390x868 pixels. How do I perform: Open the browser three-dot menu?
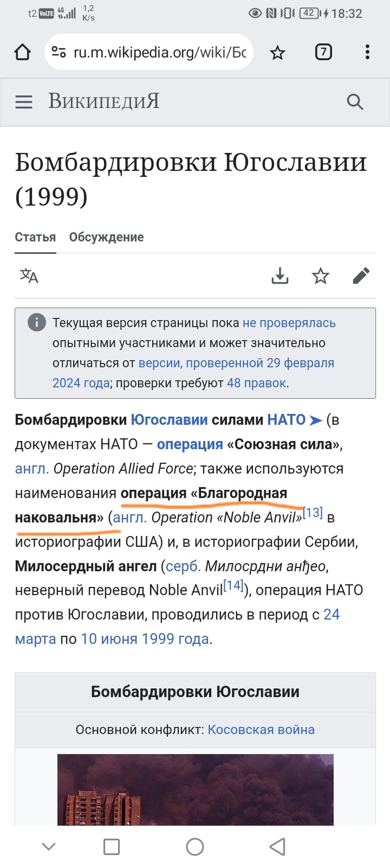368,52
